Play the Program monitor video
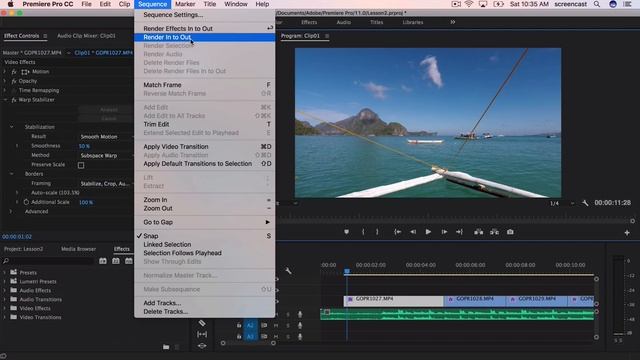640x360 pixels. click(428, 232)
